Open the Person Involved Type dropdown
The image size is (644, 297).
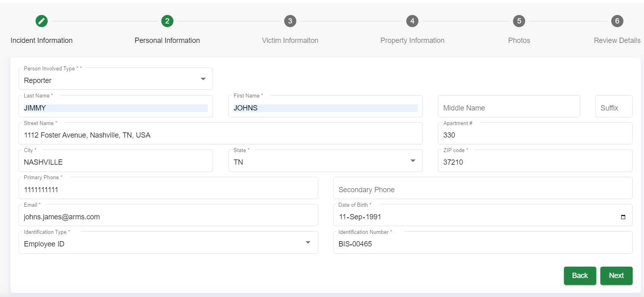click(x=116, y=79)
